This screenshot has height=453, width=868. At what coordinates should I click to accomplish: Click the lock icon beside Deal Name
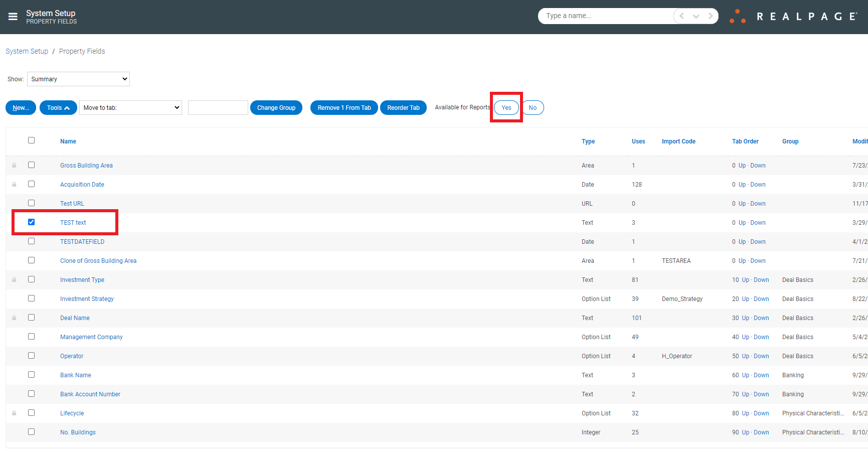point(14,317)
